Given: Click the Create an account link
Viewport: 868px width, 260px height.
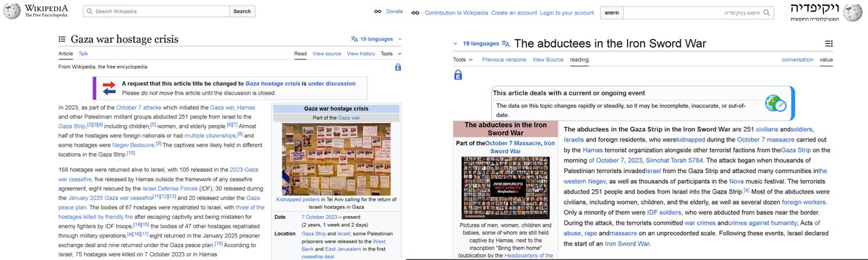Looking at the screenshot, I should pos(514,13).
